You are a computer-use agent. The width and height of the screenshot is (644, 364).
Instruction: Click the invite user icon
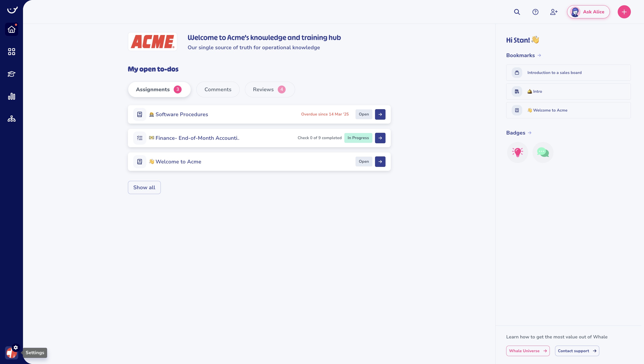(x=554, y=12)
